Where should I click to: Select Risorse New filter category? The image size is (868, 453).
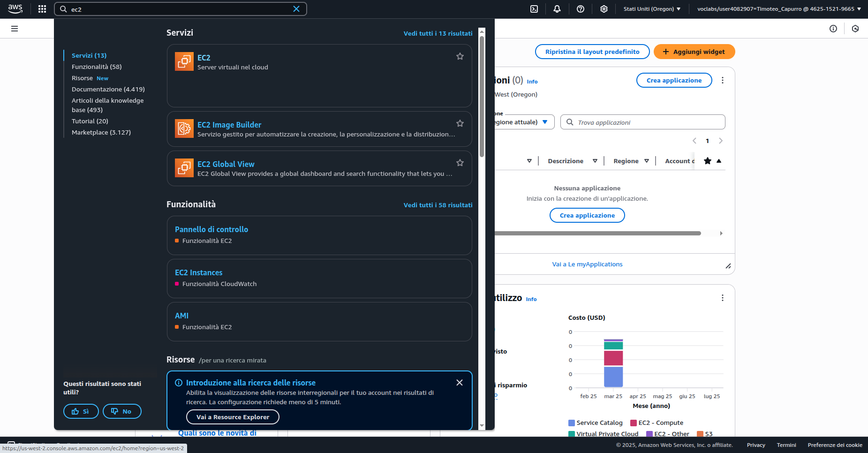click(x=90, y=78)
